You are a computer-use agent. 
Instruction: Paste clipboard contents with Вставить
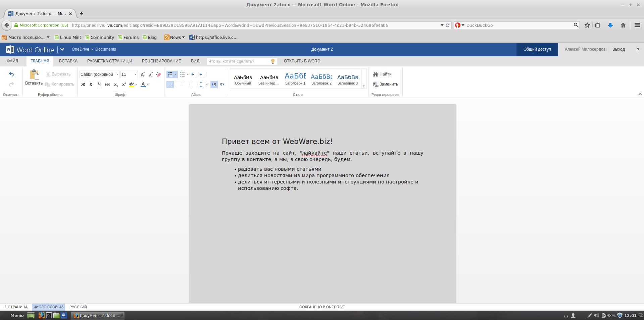[x=34, y=77]
